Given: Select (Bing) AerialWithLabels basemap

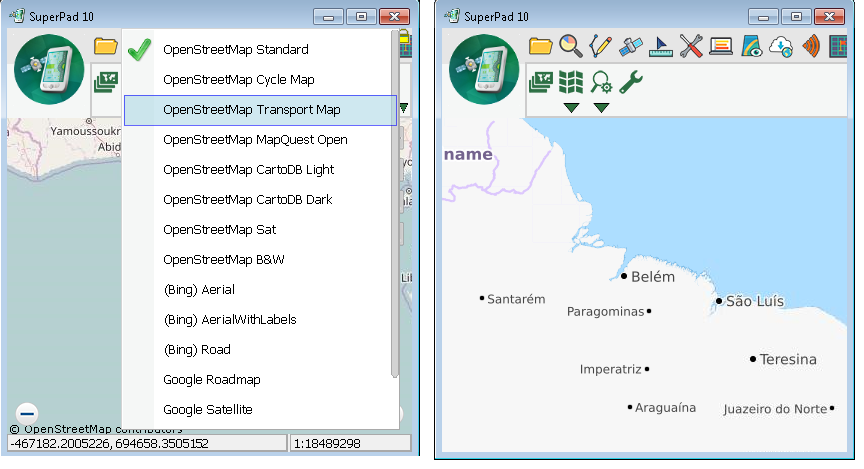Looking at the screenshot, I should (260, 320).
